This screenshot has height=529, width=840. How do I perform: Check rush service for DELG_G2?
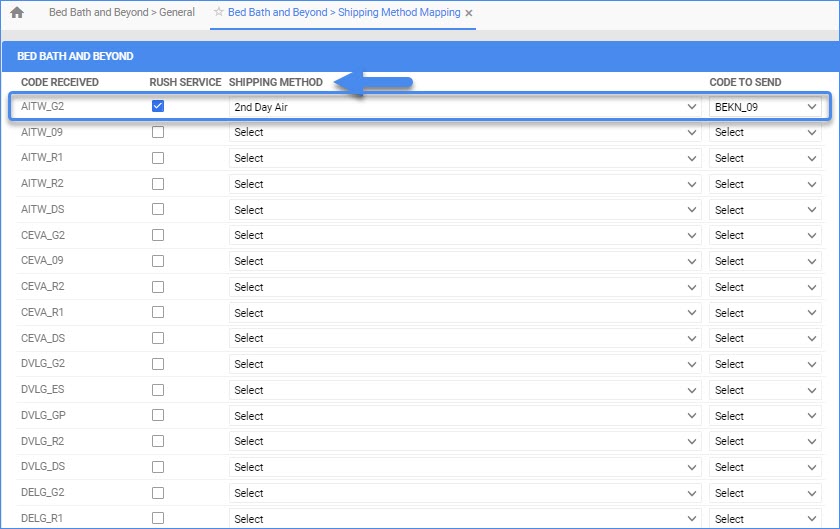pos(158,493)
